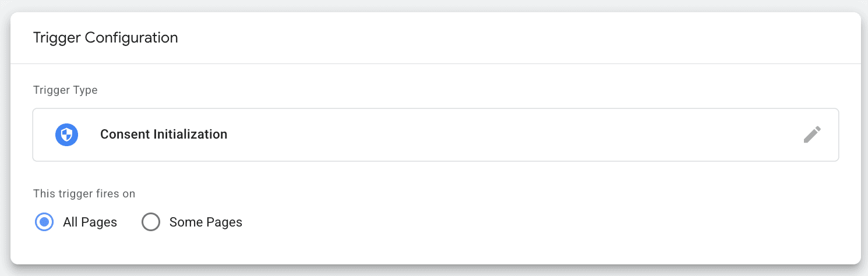This screenshot has width=868, height=276.
Task: Edit the trigger type using the pencil
Action: (x=812, y=135)
